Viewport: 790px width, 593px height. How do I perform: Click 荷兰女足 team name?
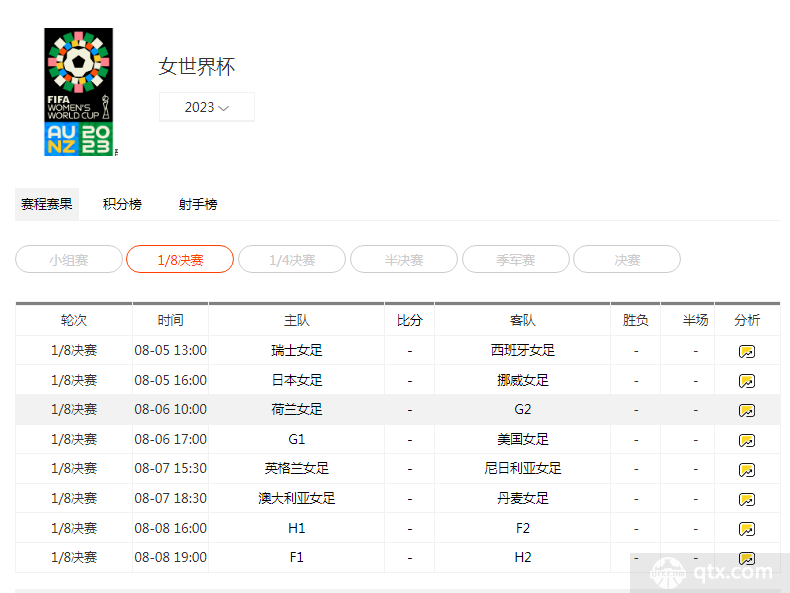coord(297,409)
